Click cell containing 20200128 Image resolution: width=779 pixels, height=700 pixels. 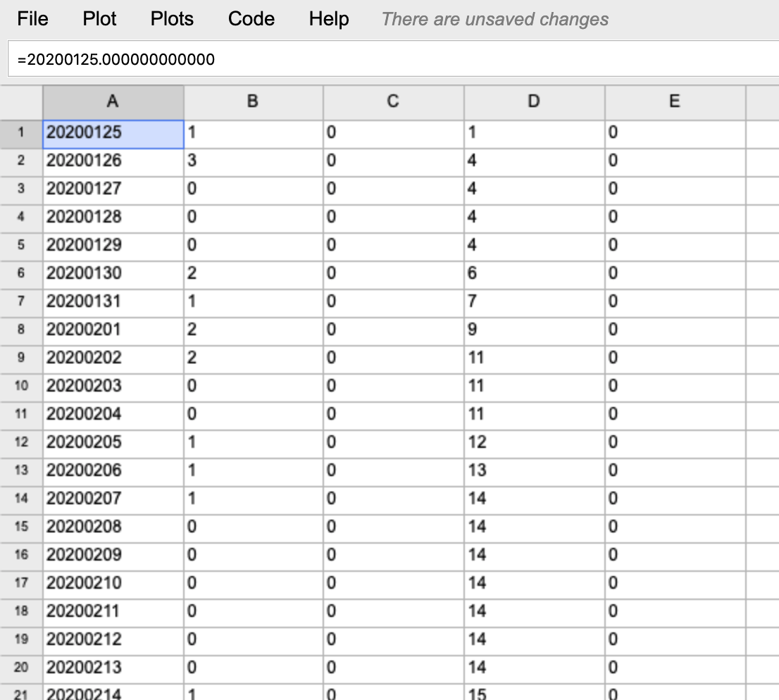point(113,218)
